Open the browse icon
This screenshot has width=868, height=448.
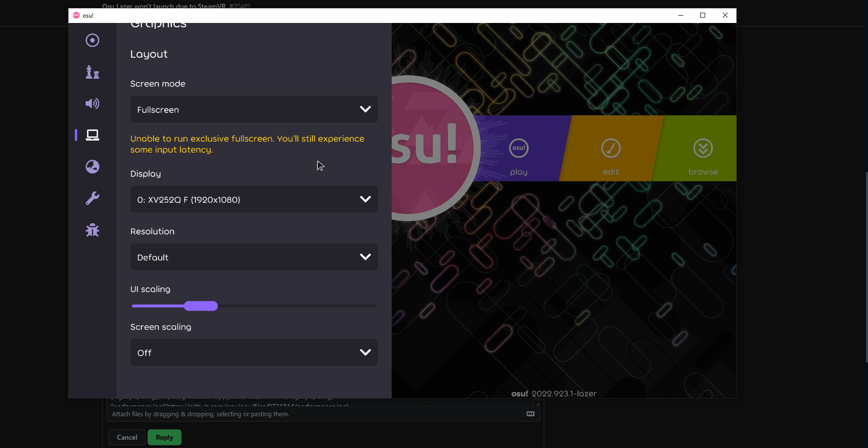[x=703, y=148]
